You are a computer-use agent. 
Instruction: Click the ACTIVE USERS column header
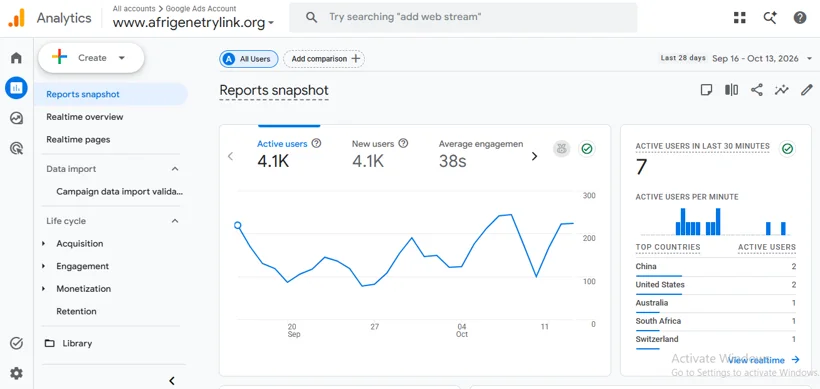point(767,247)
